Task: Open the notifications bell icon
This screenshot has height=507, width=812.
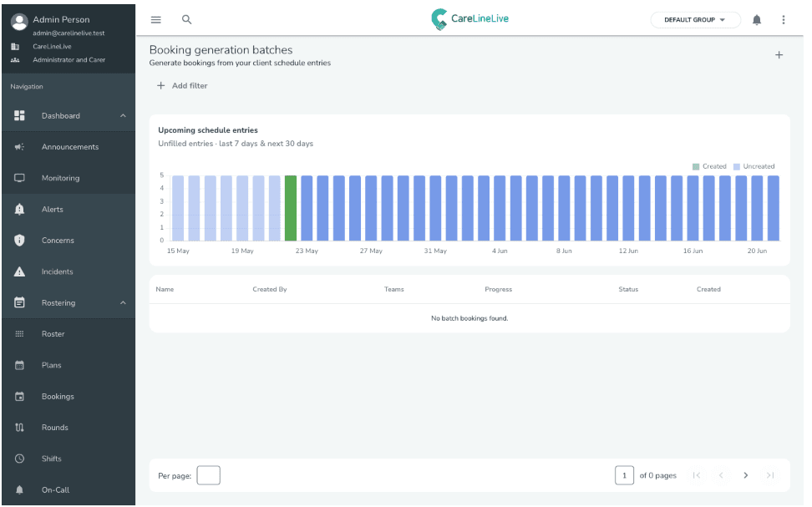Action: [x=757, y=20]
